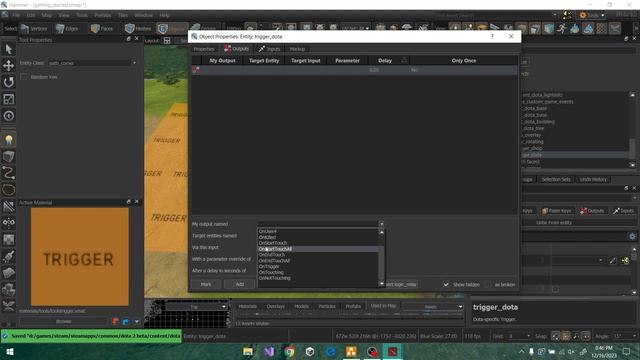Click the pencil edit icon in right panel
640x360 pixels.
click(612, 260)
